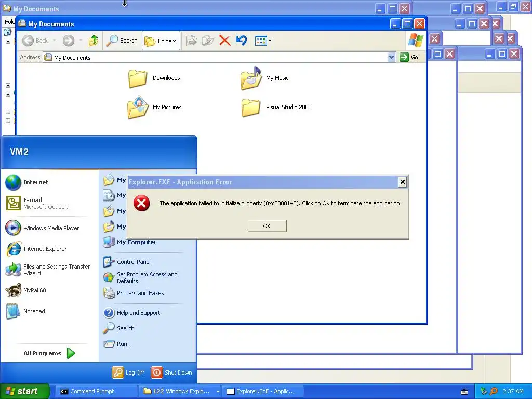Click the red Delete toolbar icon

tap(224, 41)
